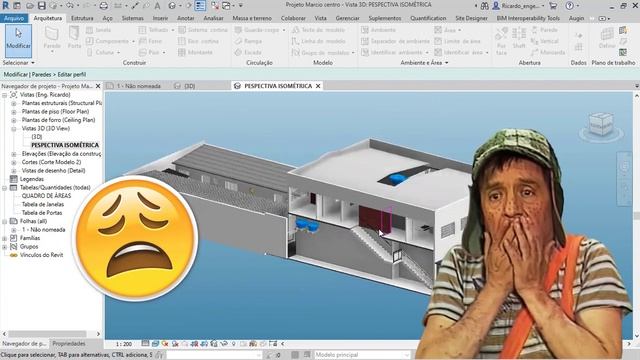Expand the Plantas de forro (Ceiling Plan) node

tap(13, 120)
